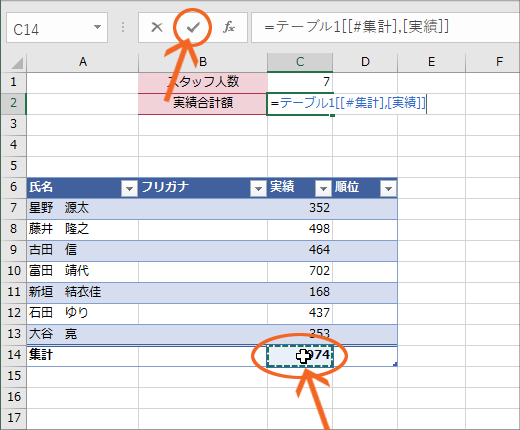This screenshot has height=430, width=520.
Task: Click the name 新垣 結衣佳
Action: [x=65, y=292]
